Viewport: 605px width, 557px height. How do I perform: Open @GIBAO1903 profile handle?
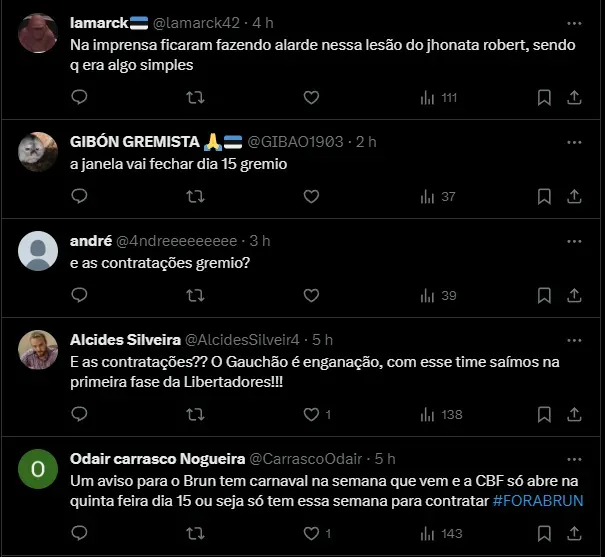click(295, 142)
